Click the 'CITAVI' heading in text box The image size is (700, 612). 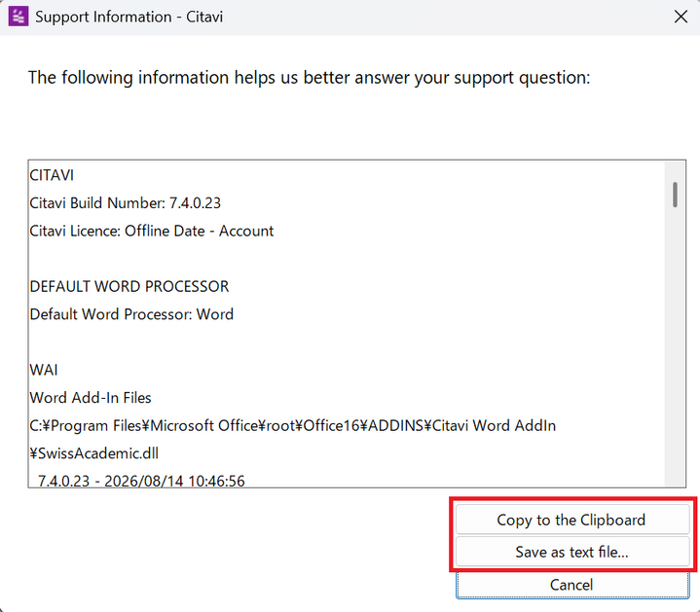coord(52,175)
